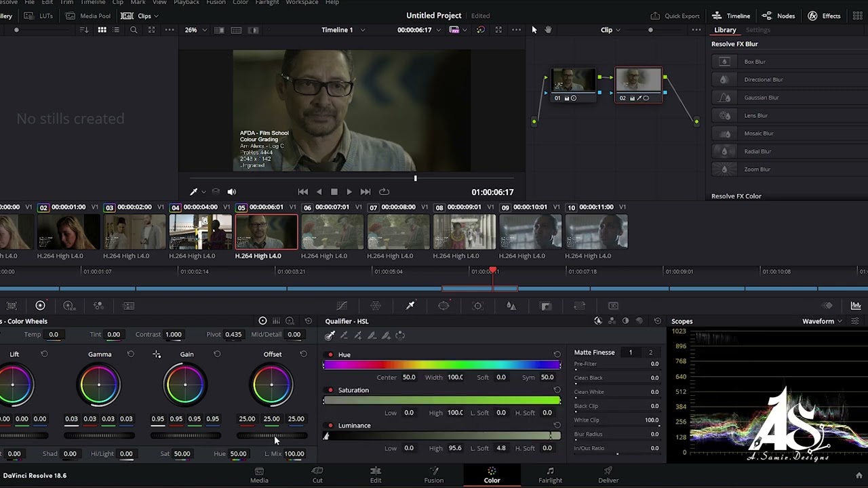Open the RGB Mixer palette icon
868x488 pixels.
(x=98, y=306)
